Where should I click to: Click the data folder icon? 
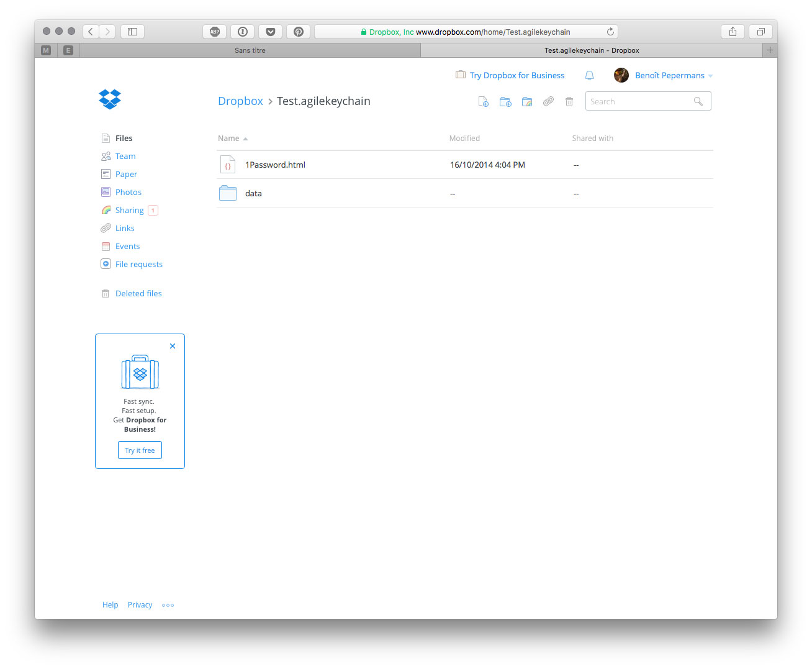click(x=228, y=193)
